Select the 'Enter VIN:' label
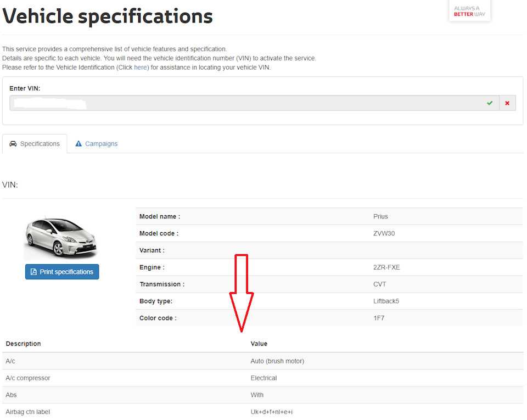Image resolution: width=527 pixels, height=420 pixels. pos(25,88)
